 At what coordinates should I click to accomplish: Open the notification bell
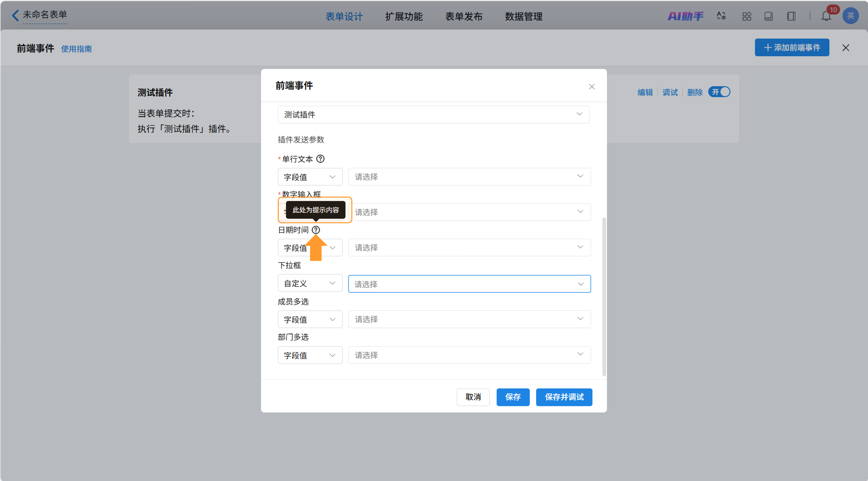pyautogui.click(x=826, y=16)
